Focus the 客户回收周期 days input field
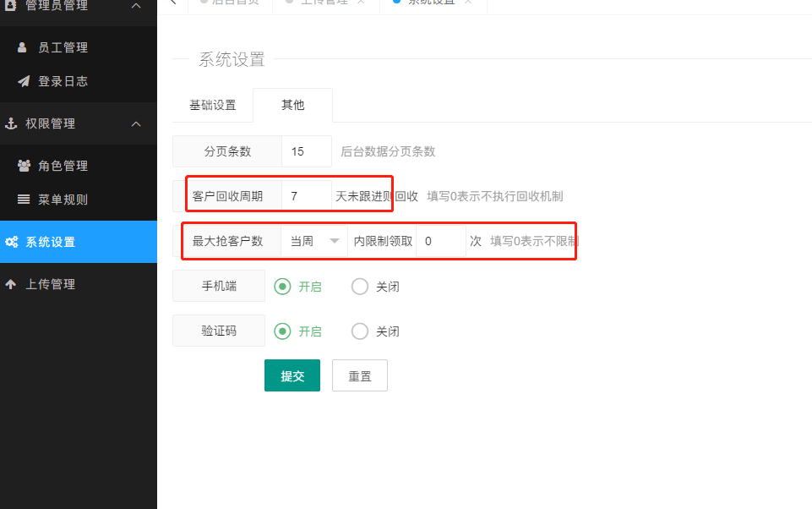Screen dimensions: 812x509 (x=306, y=196)
